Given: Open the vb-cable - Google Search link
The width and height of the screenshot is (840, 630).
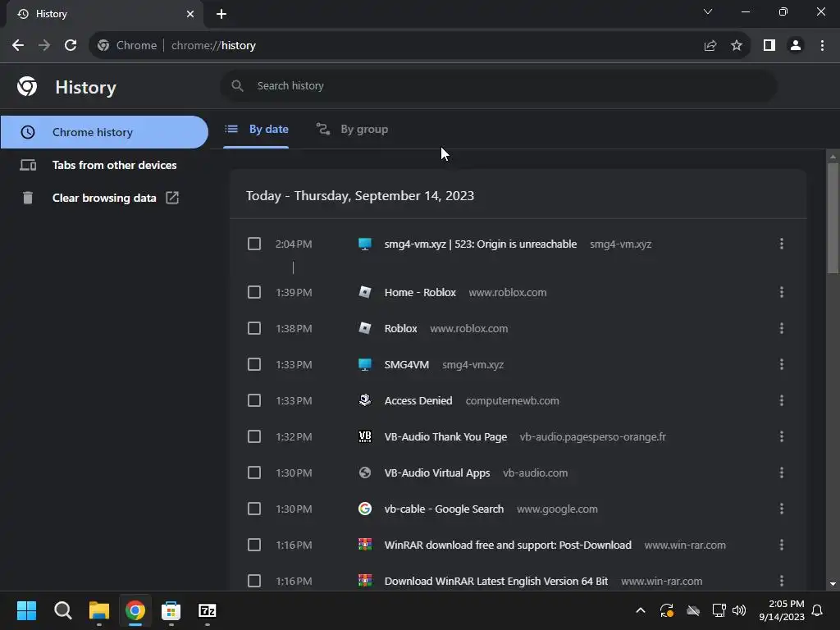Looking at the screenshot, I should (x=444, y=509).
